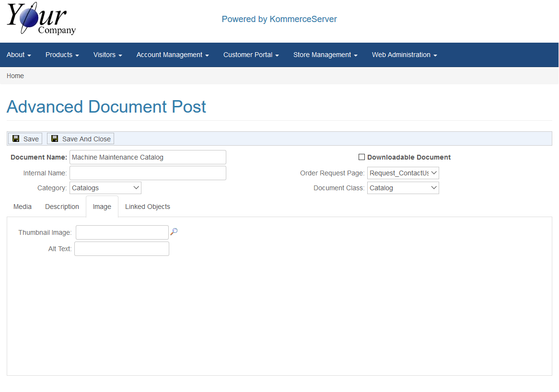Click into the Internal Name field

click(148, 173)
